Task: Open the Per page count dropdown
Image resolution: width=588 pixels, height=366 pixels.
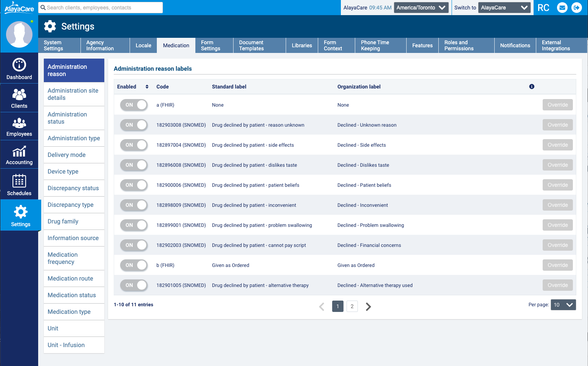Action: click(x=563, y=305)
